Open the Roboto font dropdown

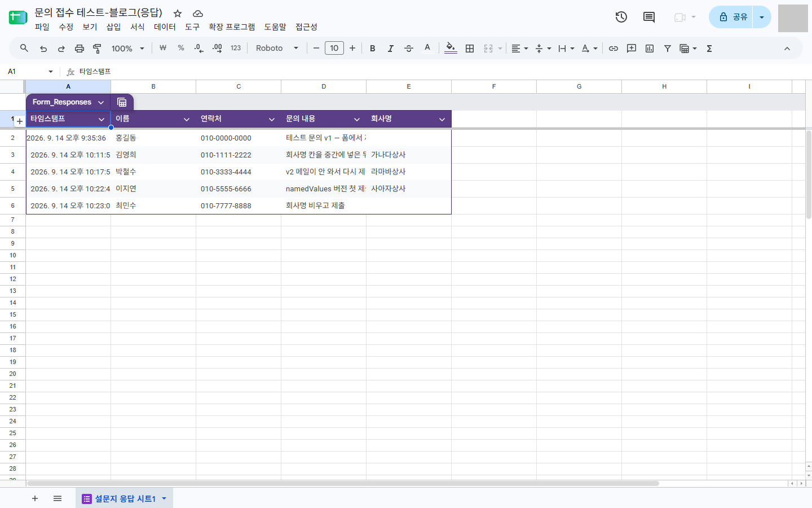277,49
